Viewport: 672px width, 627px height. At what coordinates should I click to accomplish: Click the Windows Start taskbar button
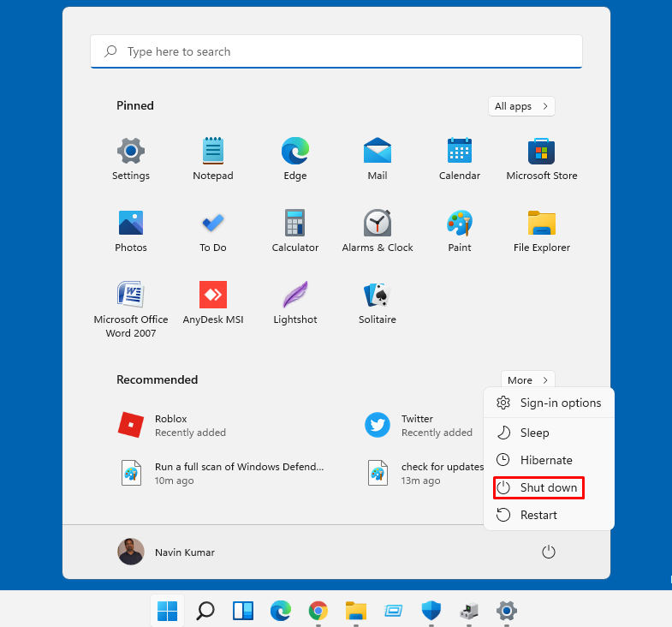coord(168,611)
